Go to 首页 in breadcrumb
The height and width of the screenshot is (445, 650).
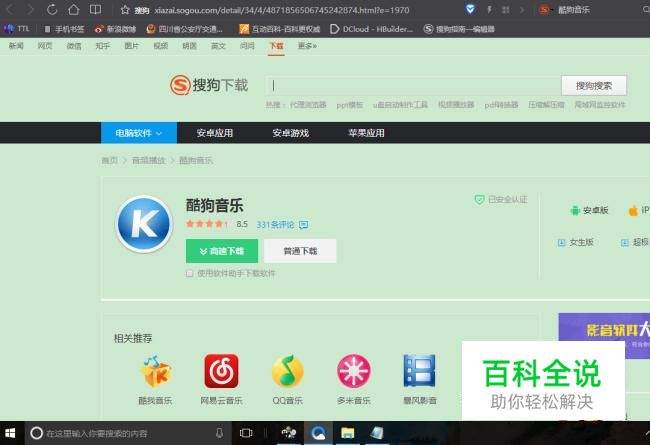(x=109, y=160)
